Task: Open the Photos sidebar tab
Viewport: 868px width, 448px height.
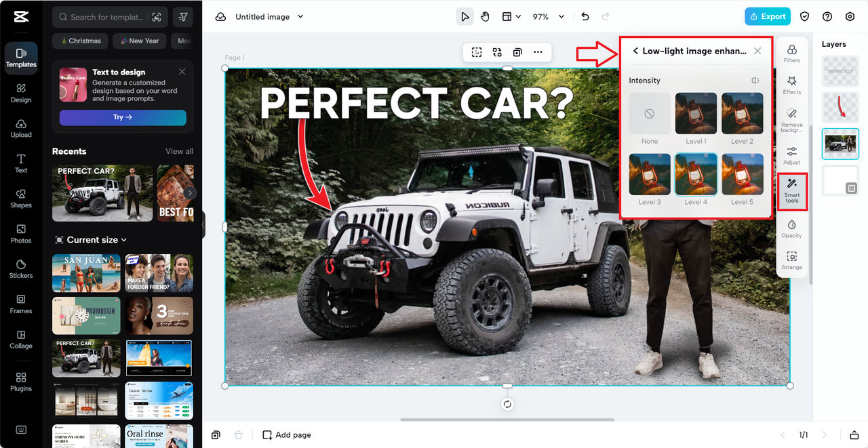Action: [21, 234]
